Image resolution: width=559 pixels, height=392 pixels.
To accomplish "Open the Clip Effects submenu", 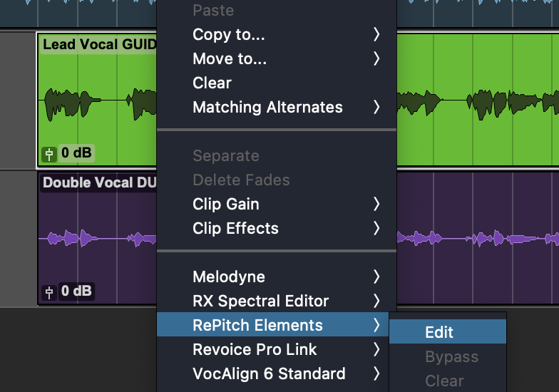I will [x=235, y=229].
